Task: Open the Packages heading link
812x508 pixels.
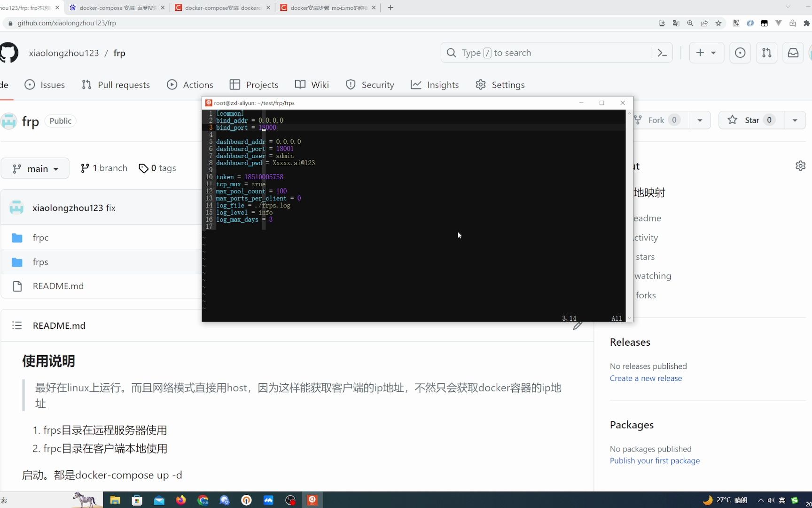Action: 632,425
